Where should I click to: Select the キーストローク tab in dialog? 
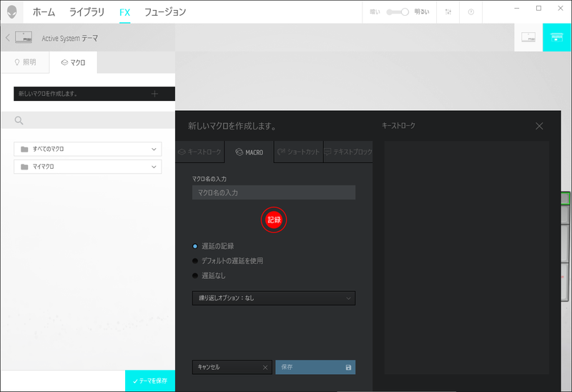tap(200, 152)
